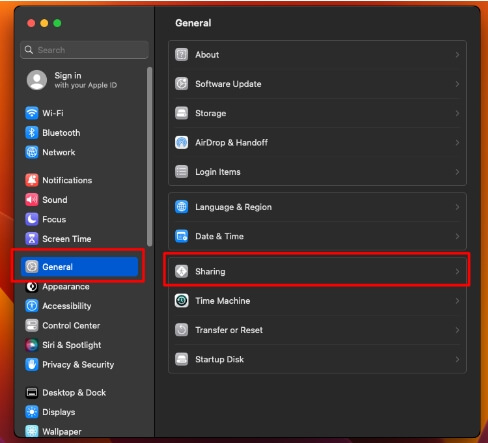The height and width of the screenshot is (443, 488).
Task: Click the Language & Region globe icon
Action: [182, 207]
